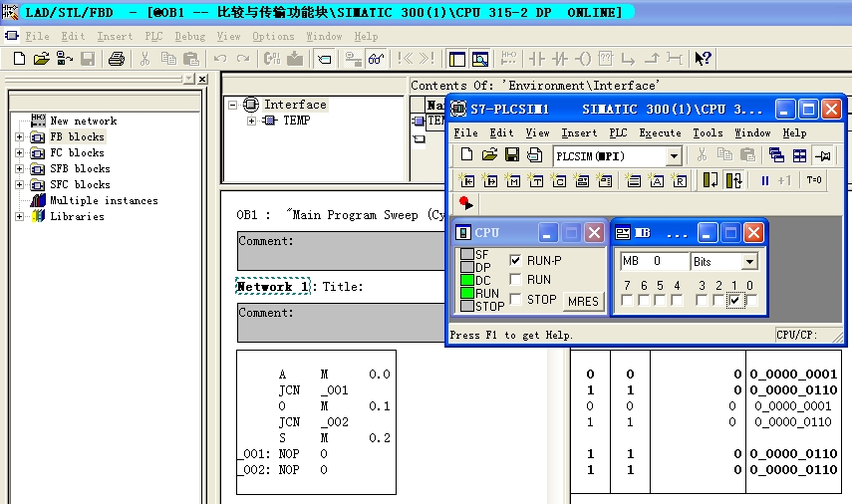Toggle the Overviews panel icon in toolbar
The height and width of the screenshot is (504, 852).
[x=457, y=59]
